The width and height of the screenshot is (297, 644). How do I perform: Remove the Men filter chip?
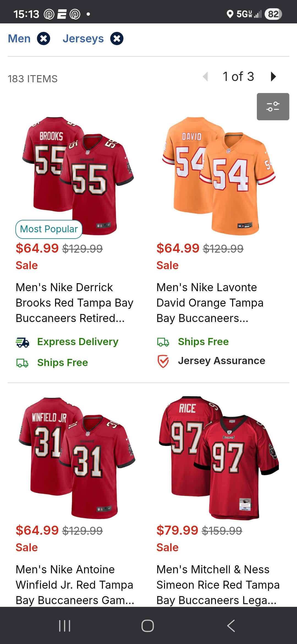[x=44, y=39]
